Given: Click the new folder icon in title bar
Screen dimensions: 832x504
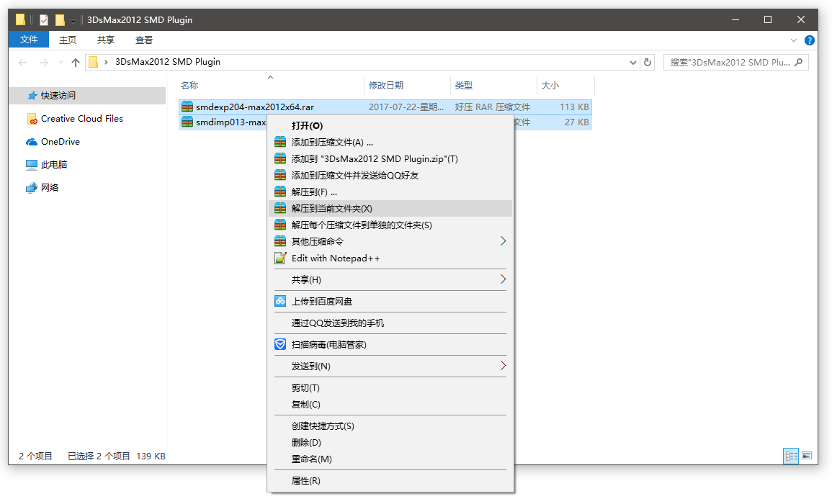Looking at the screenshot, I should [60, 20].
